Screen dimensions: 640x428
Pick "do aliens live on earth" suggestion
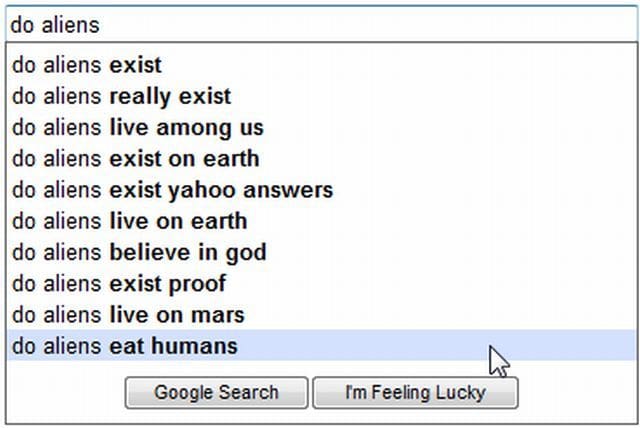(129, 221)
